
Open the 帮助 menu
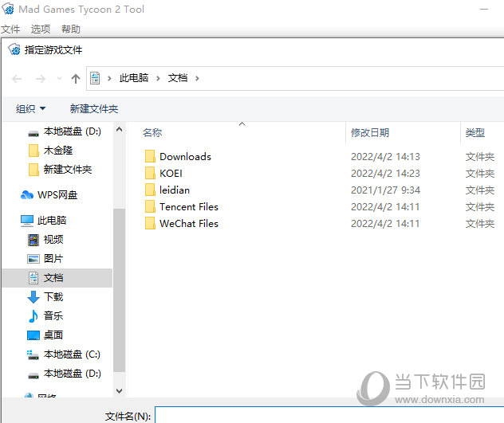click(x=71, y=29)
